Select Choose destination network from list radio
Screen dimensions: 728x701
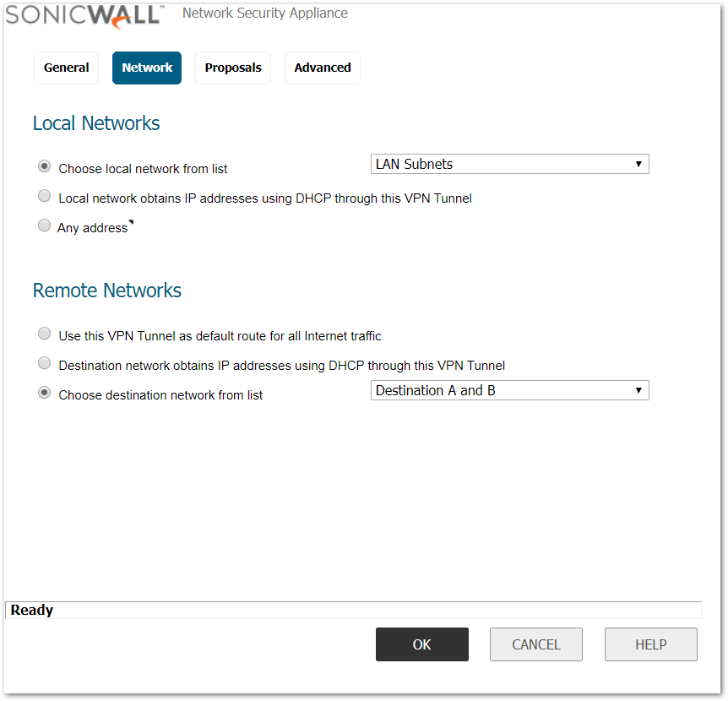pos(44,393)
